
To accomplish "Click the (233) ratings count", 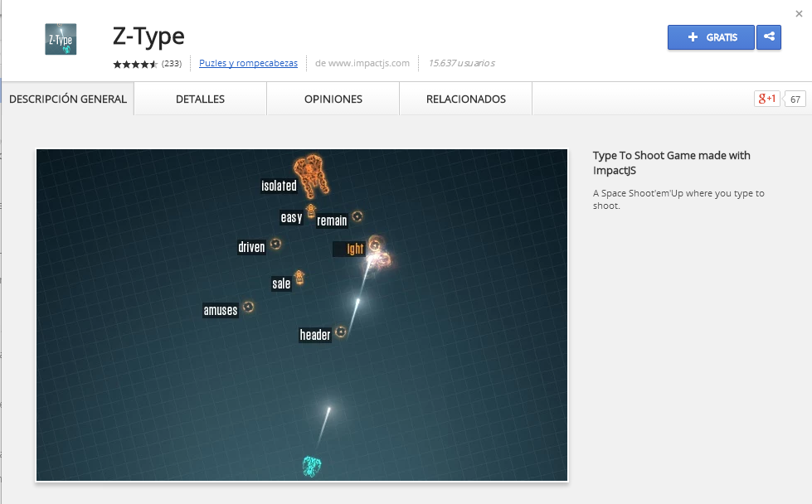I will coord(172,64).
